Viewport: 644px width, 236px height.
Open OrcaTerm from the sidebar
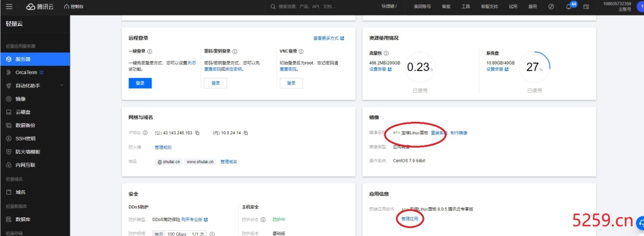coord(35,73)
